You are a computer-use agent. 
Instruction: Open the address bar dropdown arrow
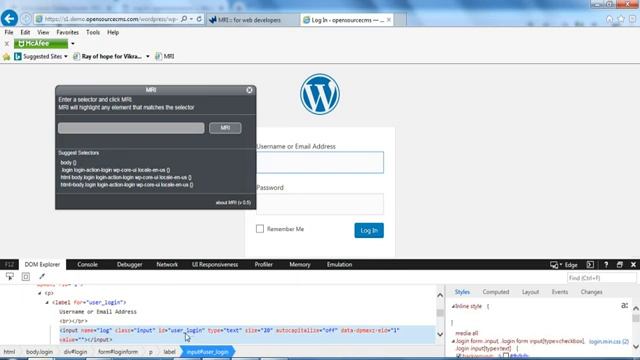191,19
